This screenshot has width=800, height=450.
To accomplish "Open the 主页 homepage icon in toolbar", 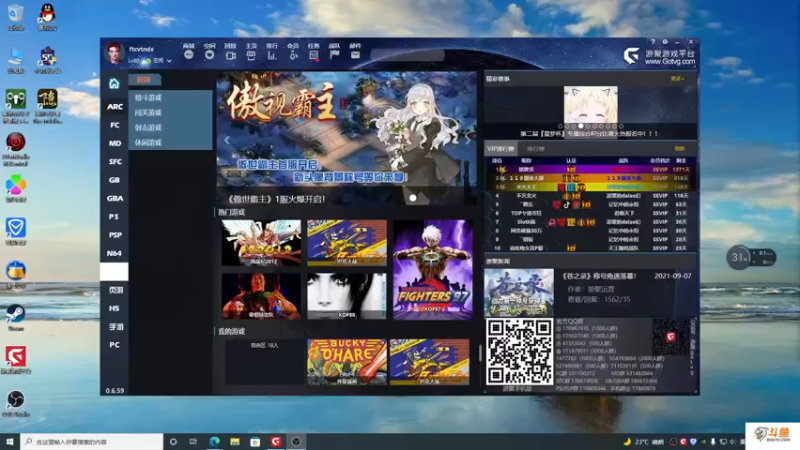I will pos(251,55).
